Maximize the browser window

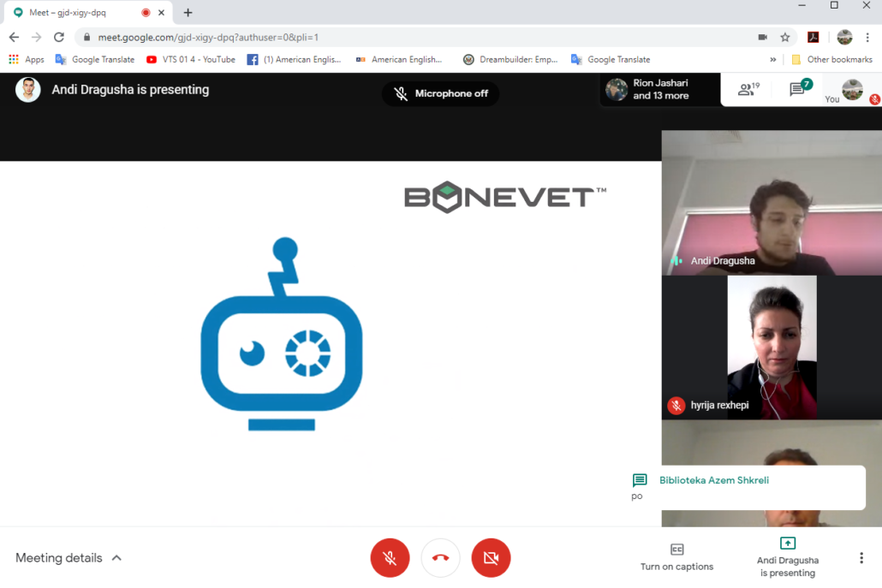pos(834,6)
